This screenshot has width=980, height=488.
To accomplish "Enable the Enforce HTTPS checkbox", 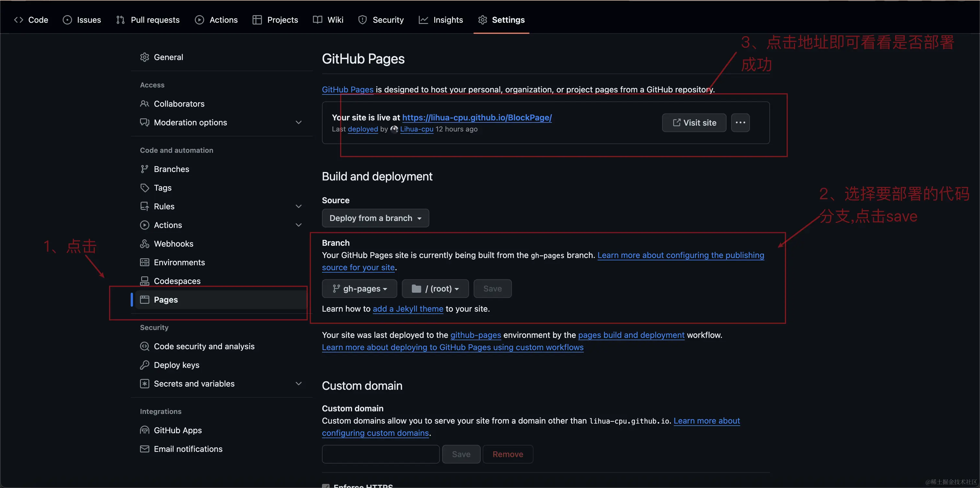I will 326,486.
